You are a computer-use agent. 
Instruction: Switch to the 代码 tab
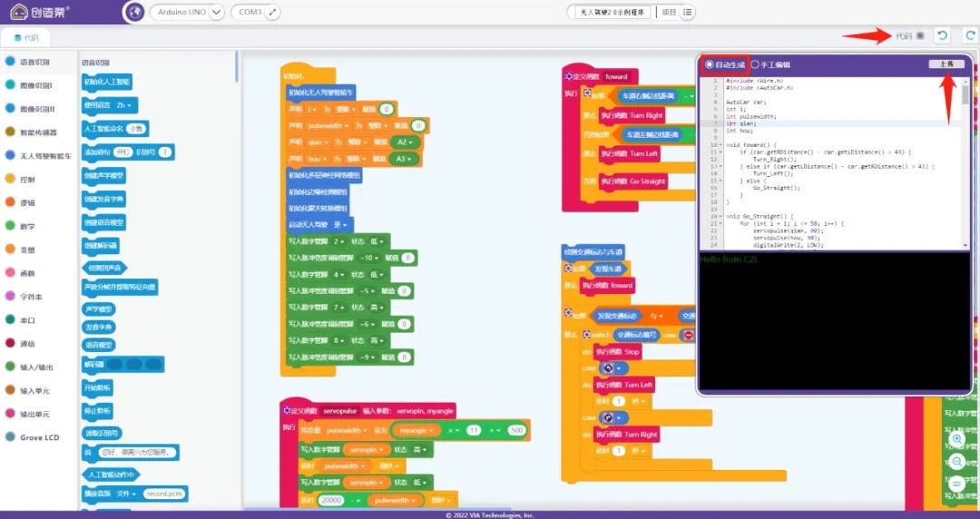pyautogui.click(x=25, y=38)
